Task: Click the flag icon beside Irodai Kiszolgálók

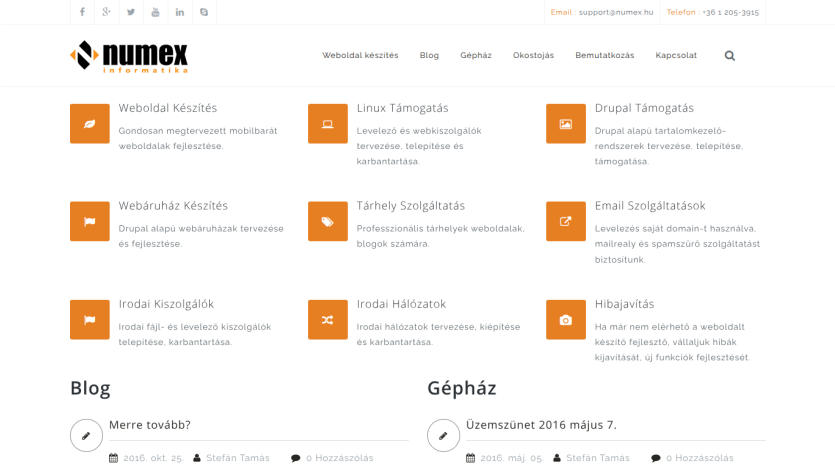Action: point(89,319)
